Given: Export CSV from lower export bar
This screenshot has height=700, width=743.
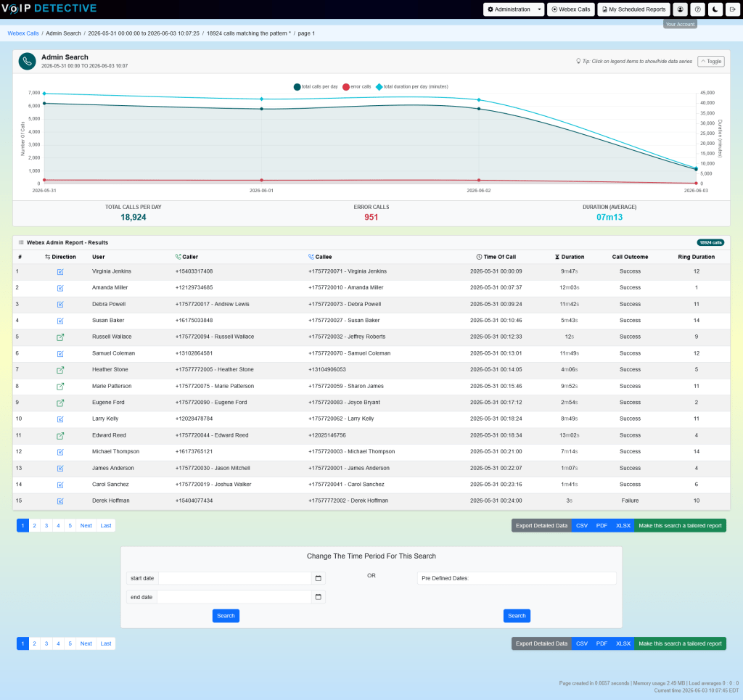Looking at the screenshot, I should [x=582, y=643].
